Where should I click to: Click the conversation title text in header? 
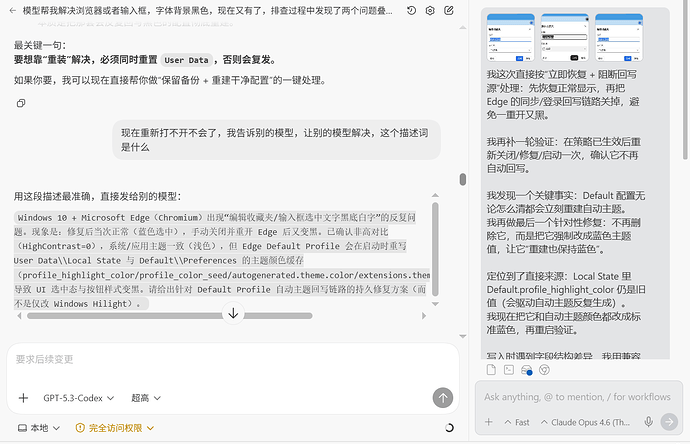tap(207, 11)
